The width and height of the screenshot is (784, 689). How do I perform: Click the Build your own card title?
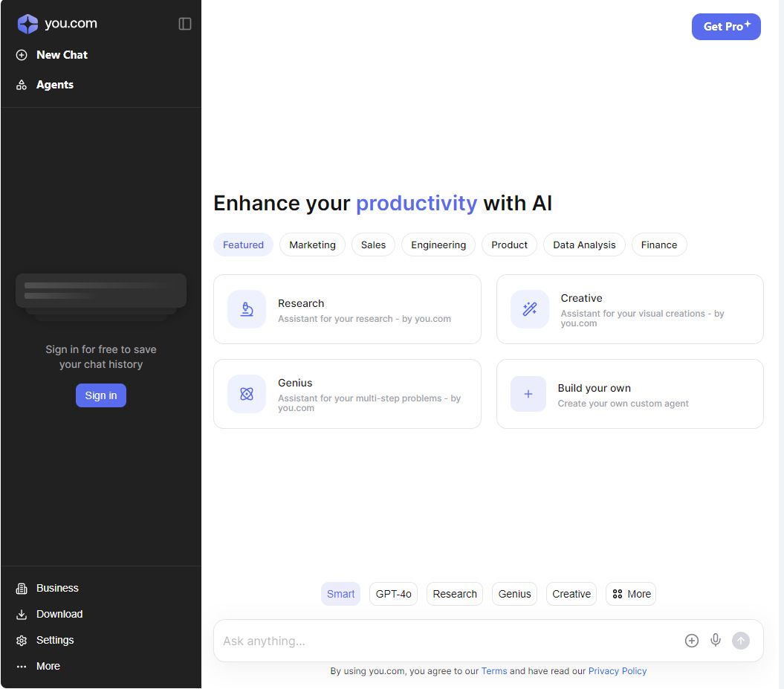(x=594, y=388)
